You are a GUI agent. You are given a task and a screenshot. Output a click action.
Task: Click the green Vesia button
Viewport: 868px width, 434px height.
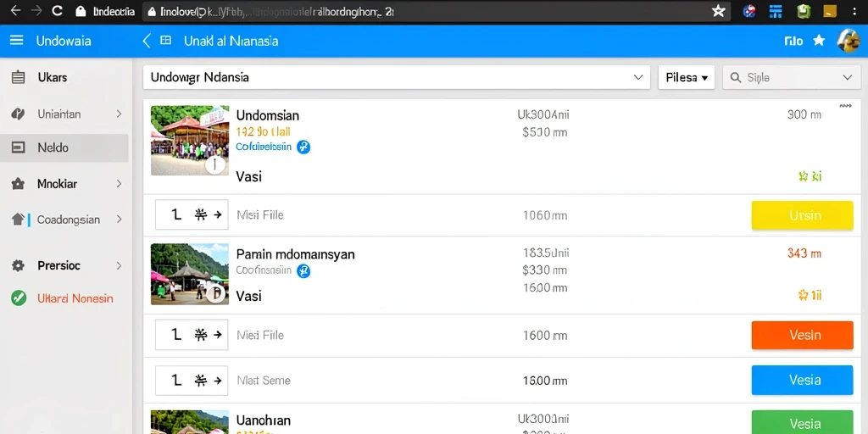coord(802,422)
